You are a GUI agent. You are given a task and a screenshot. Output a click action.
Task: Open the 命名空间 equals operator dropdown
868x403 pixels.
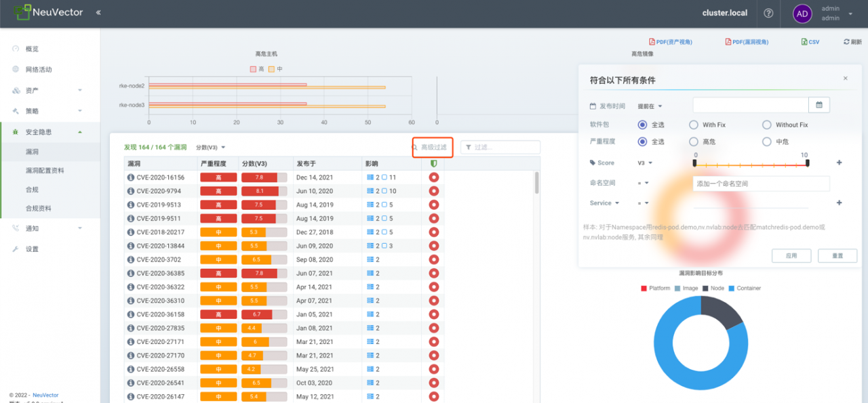643,183
